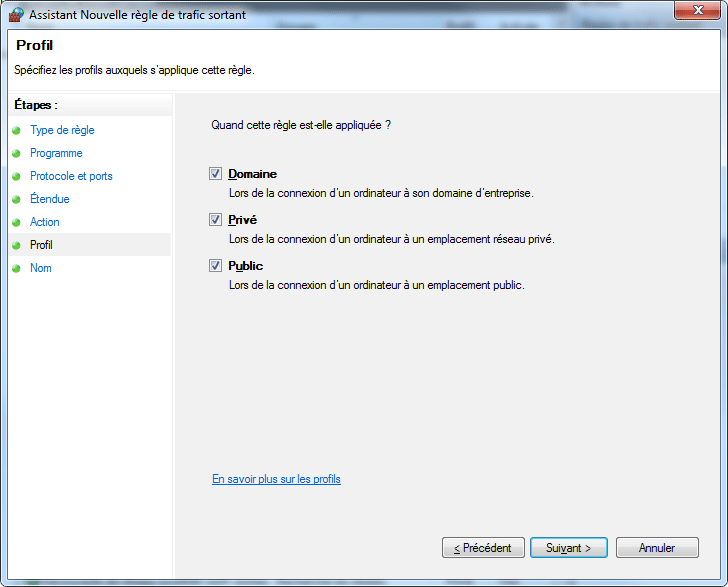Viewport: 728px width, 587px height.
Task: Open the Programme step label
Action: 56,153
